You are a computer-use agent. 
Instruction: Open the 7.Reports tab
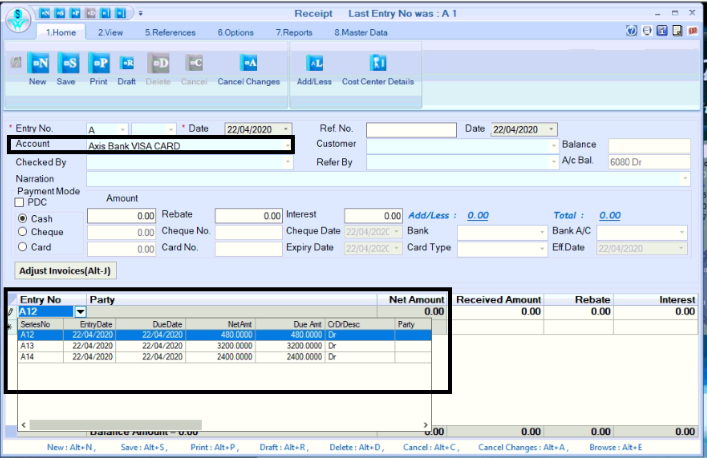pyautogui.click(x=294, y=32)
